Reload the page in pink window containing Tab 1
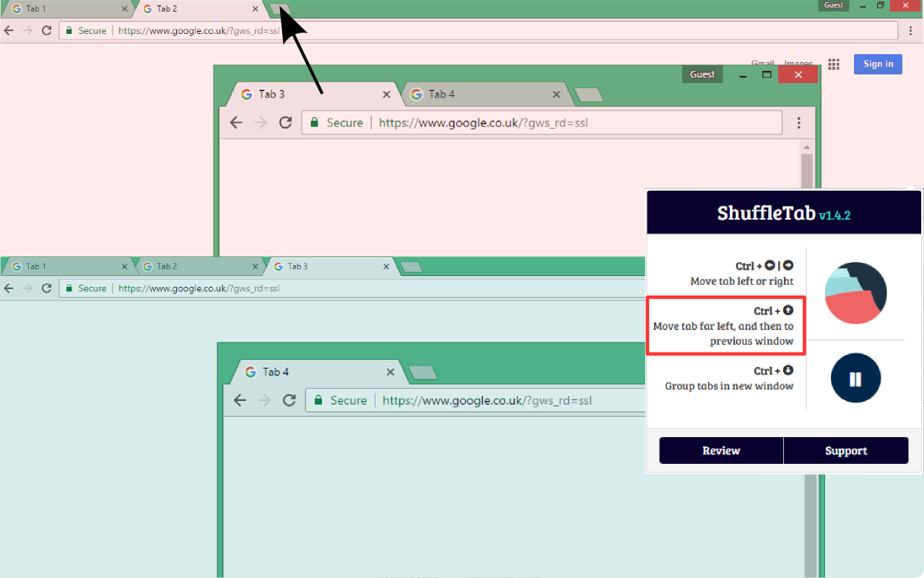 pos(47,30)
